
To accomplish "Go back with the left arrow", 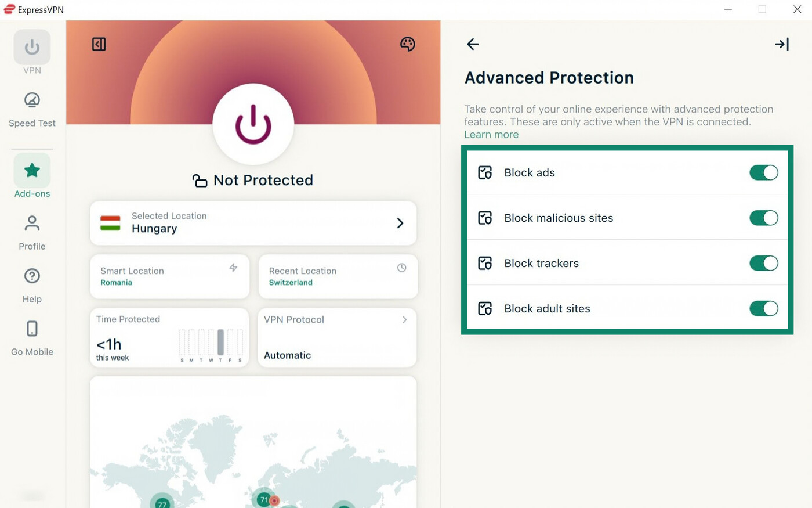I will tap(473, 44).
